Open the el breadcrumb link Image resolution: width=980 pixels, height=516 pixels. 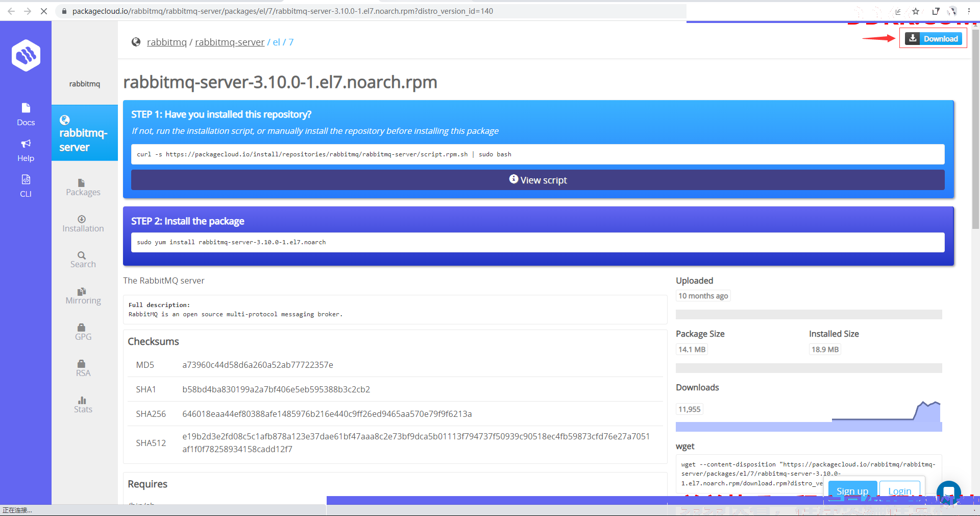[276, 42]
